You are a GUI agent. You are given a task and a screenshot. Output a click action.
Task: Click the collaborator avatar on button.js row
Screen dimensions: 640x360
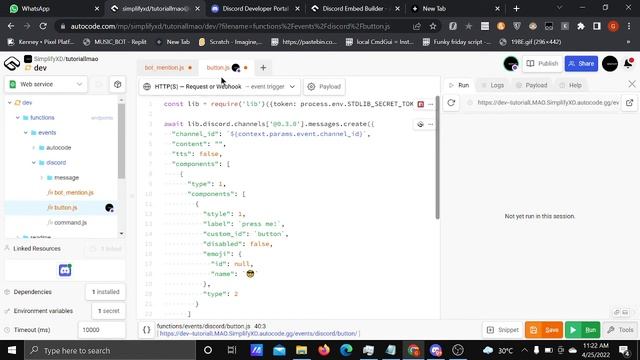pos(109,208)
